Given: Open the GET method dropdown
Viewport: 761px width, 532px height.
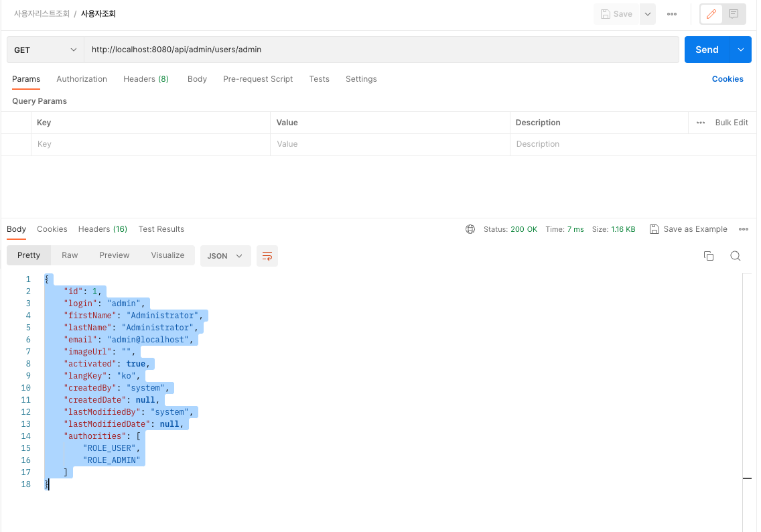Looking at the screenshot, I should pyautogui.click(x=45, y=50).
